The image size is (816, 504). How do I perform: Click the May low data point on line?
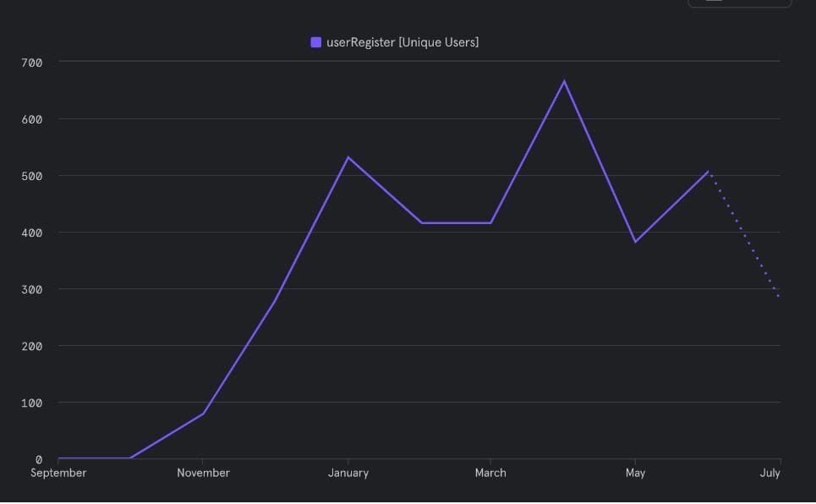tap(635, 242)
